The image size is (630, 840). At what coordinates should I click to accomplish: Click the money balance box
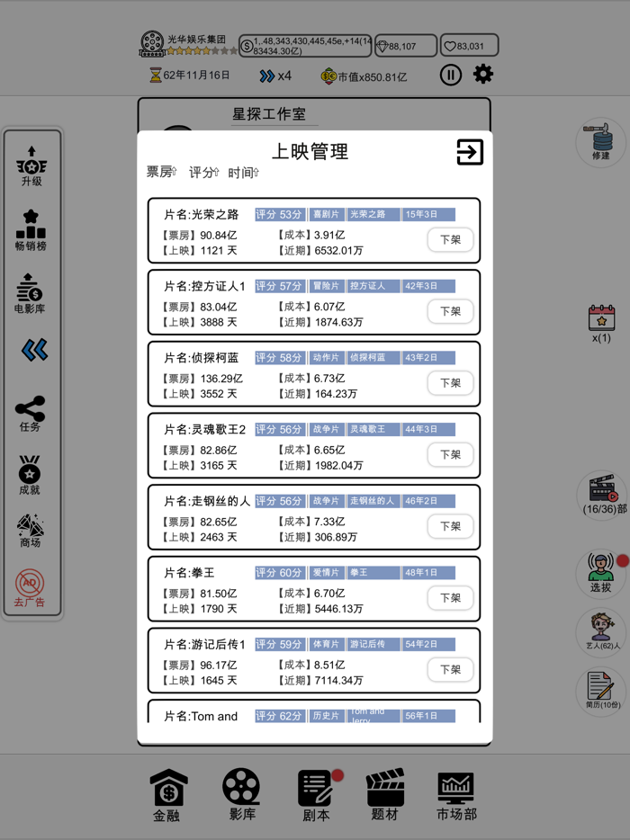coord(305,46)
